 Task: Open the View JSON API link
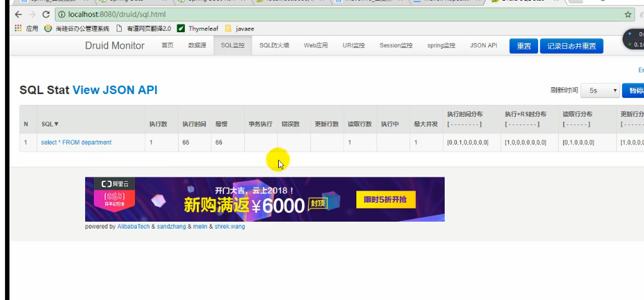tap(115, 90)
